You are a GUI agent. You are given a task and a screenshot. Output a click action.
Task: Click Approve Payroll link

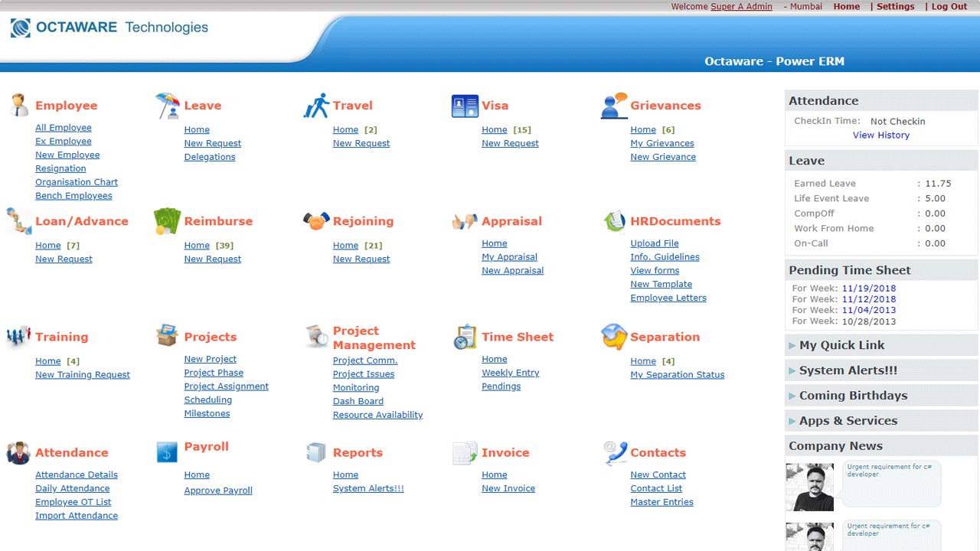218,491
